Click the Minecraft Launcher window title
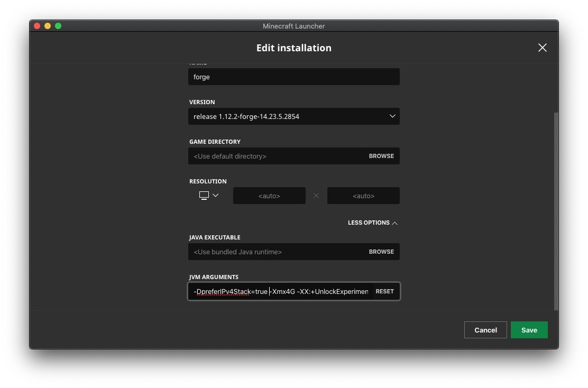Image resolution: width=588 pixels, height=388 pixels. click(293, 26)
